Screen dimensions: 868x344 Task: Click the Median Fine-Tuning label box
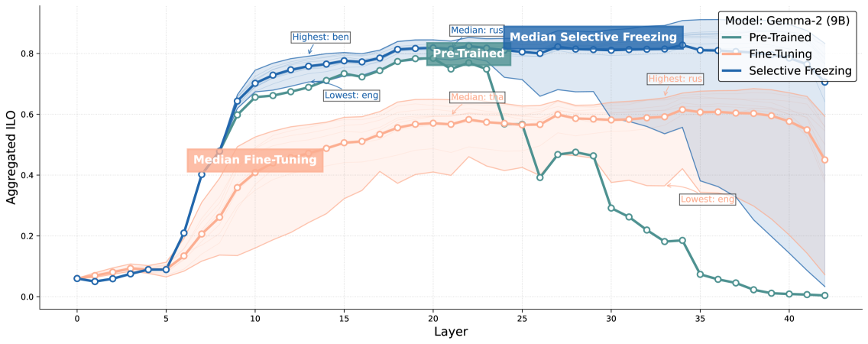(254, 160)
